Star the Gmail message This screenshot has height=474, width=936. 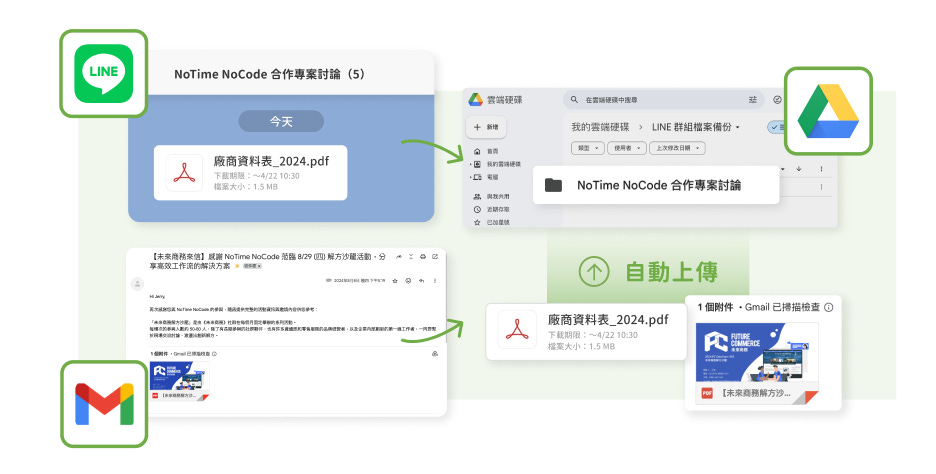[x=395, y=281]
